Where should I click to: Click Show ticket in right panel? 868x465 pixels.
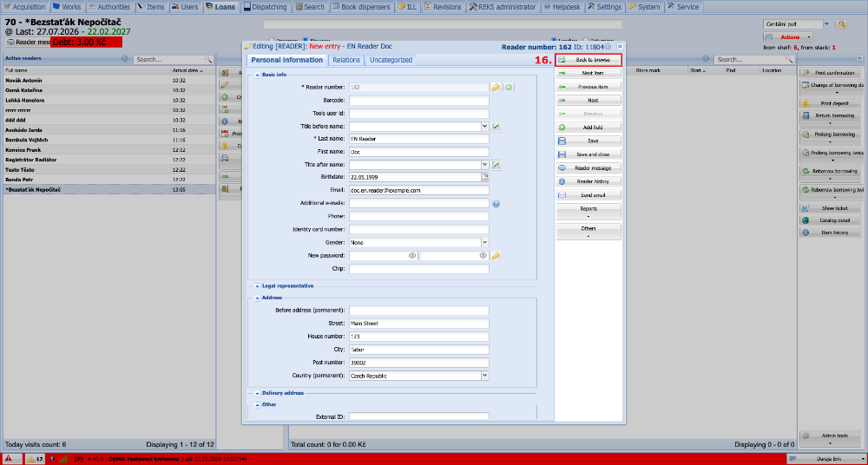pos(831,208)
